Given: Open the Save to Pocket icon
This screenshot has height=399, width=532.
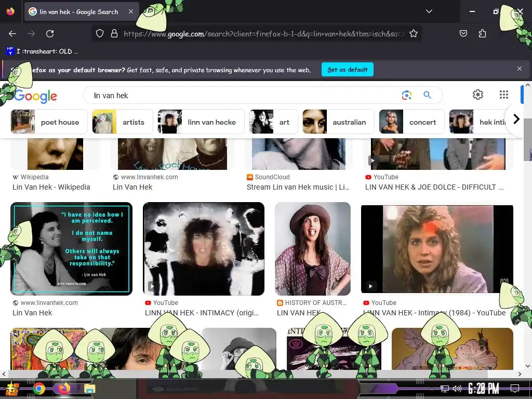Looking at the screenshot, I should [x=463, y=33].
